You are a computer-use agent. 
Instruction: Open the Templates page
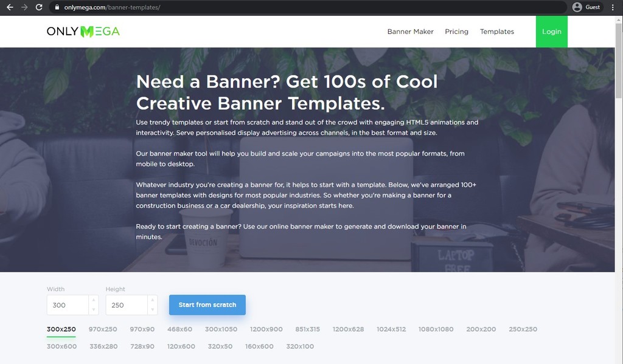496,31
